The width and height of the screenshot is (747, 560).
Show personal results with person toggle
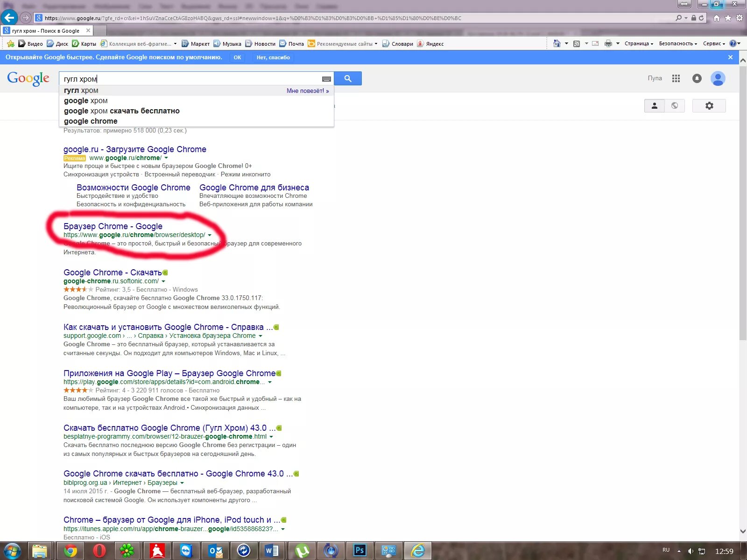click(655, 106)
